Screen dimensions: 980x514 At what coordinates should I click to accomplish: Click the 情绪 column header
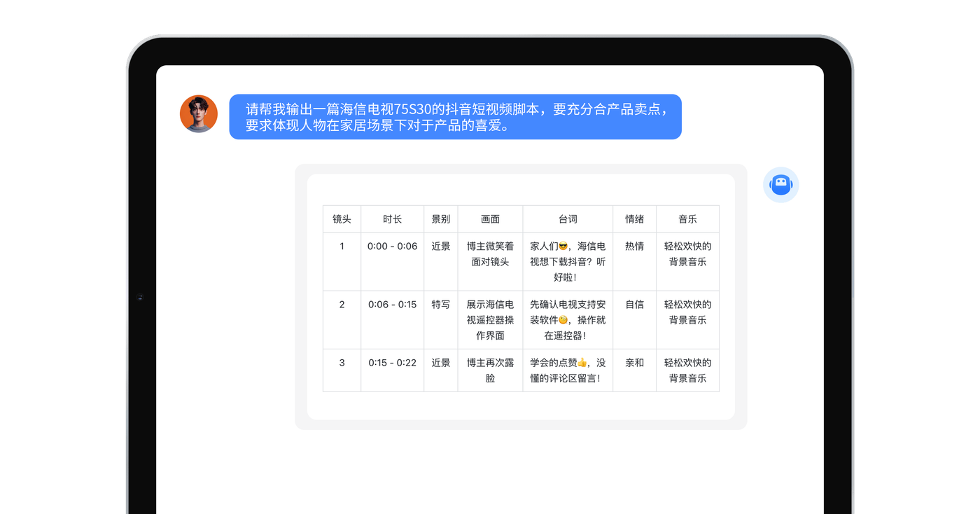(x=634, y=219)
